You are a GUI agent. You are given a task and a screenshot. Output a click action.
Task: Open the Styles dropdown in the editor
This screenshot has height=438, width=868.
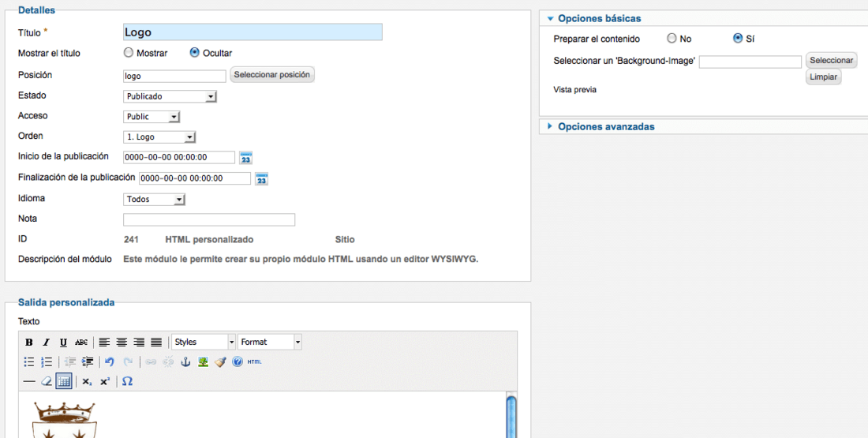pos(204,343)
